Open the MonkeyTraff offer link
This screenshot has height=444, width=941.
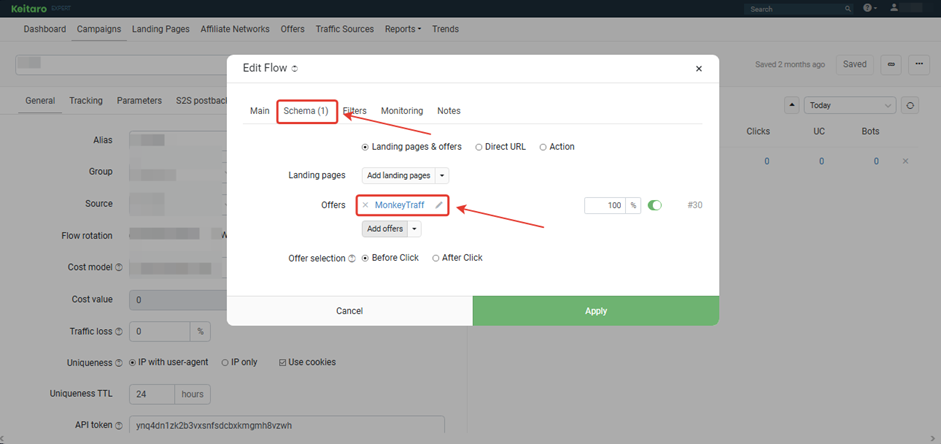pos(400,205)
